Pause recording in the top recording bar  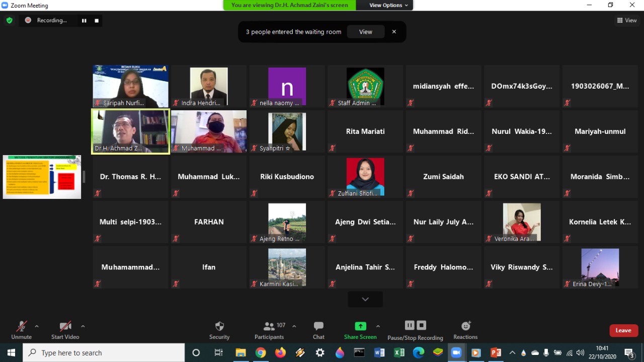click(84, 21)
